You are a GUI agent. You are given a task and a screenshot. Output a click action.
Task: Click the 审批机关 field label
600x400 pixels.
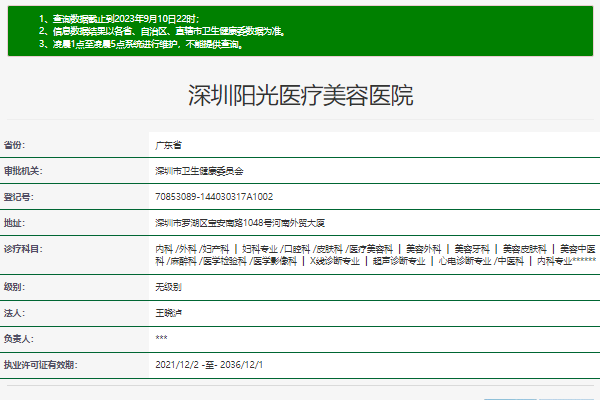23,171
